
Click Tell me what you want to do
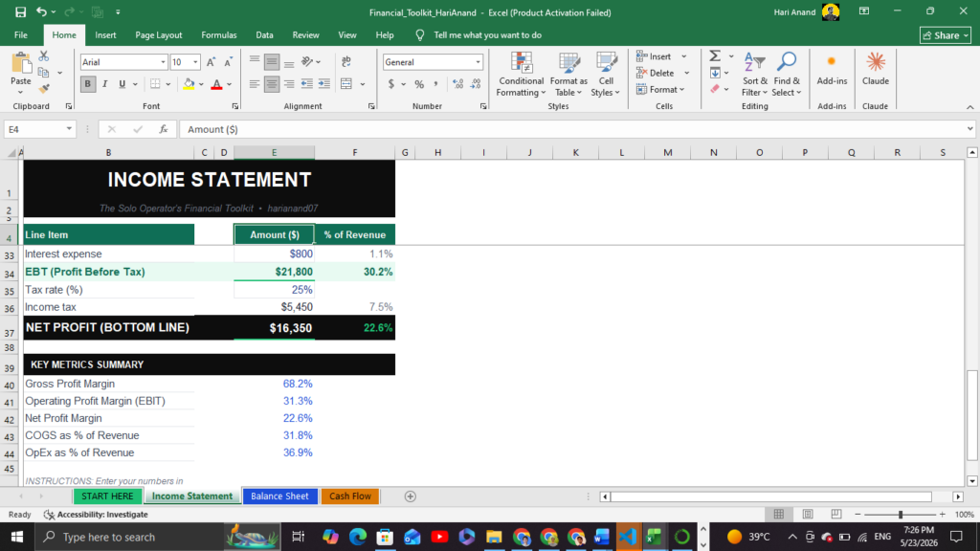tap(487, 35)
